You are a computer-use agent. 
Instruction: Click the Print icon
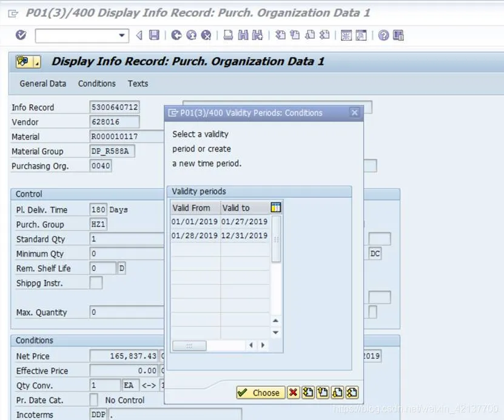(x=228, y=35)
